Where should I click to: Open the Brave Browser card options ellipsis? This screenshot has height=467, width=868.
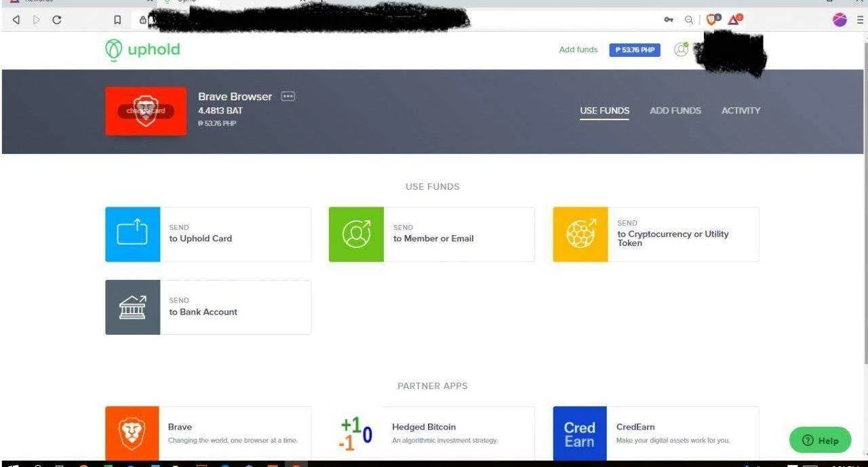[288, 96]
